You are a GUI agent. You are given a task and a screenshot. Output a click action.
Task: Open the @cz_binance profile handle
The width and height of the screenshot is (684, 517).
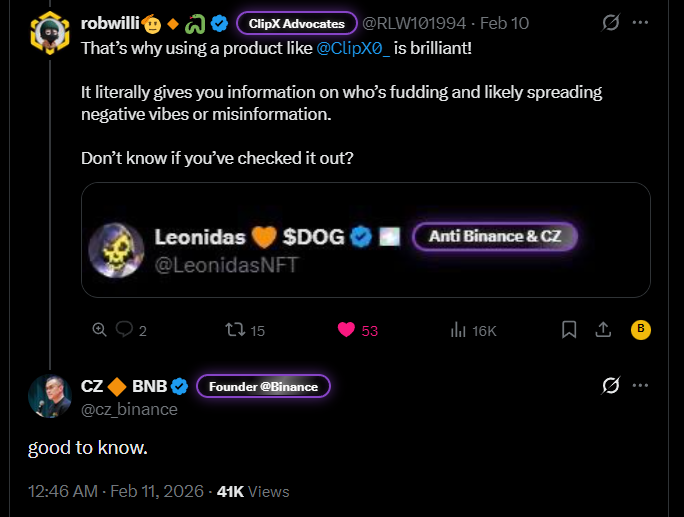129,409
